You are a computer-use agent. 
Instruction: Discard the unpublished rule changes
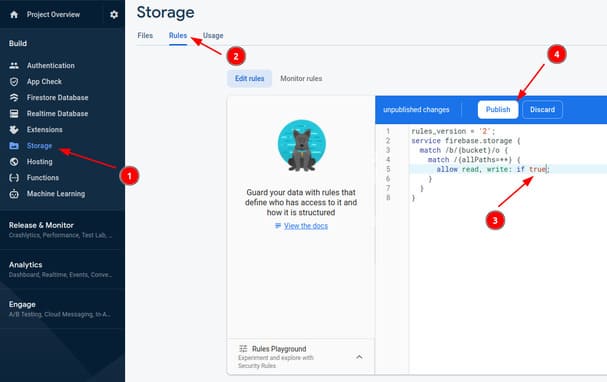(x=542, y=110)
